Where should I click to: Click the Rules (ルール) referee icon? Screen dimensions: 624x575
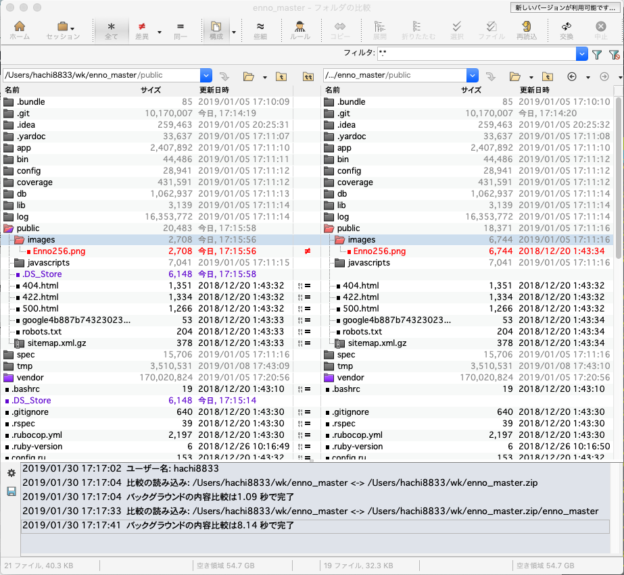[x=300, y=28]
